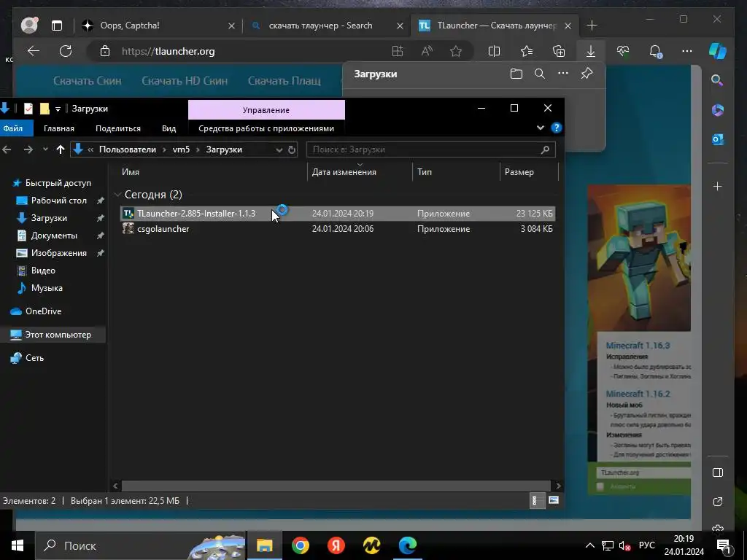This screenshot has height=560, width=747.
Task: Click Пользователи in the breadcrumb path
Action: tap(128, 149)
